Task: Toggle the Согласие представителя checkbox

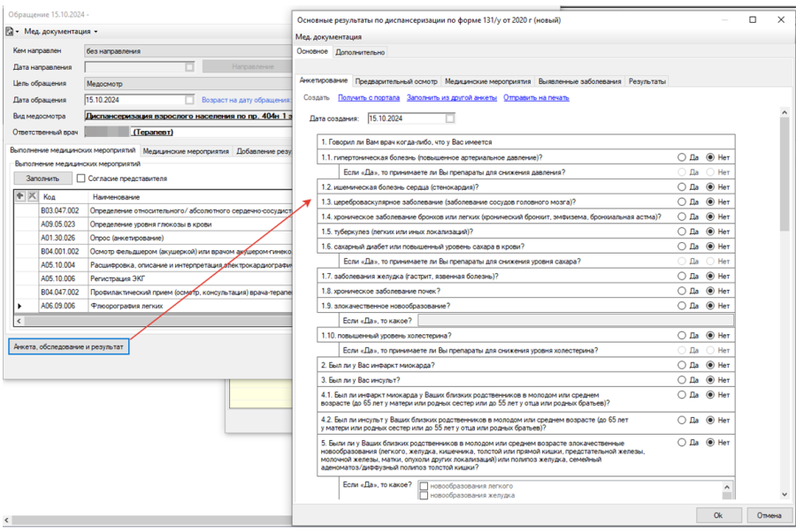Action: pos(80,179)
